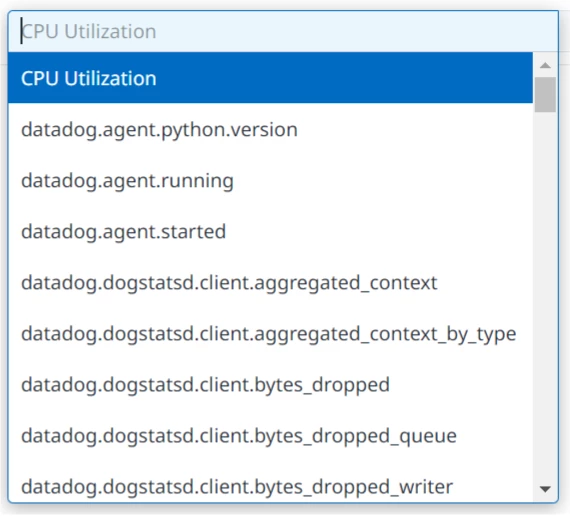Click the dropdown scrollbar thumb
The height and width of the screenshot is (516, 570).
coord(545,95)
